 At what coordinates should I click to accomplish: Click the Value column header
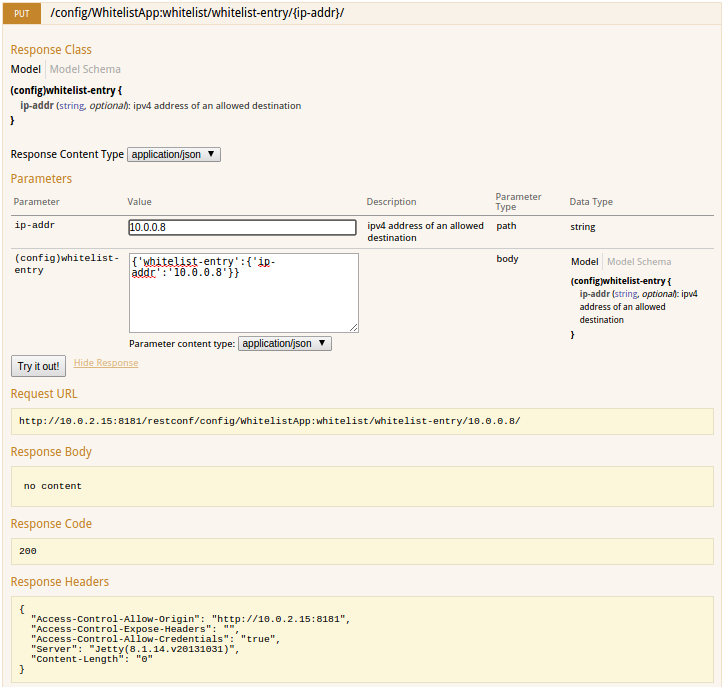click(x=139, y=202)
